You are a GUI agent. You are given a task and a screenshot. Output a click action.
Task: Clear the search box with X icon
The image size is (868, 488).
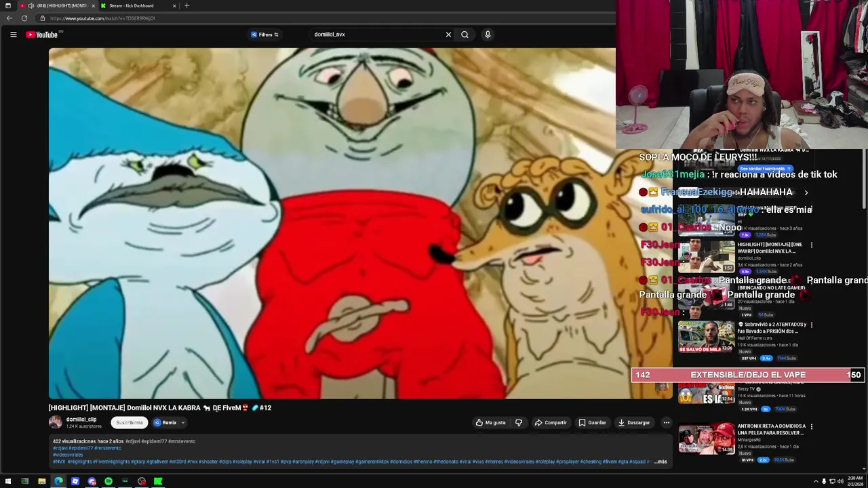pos(448,35)
